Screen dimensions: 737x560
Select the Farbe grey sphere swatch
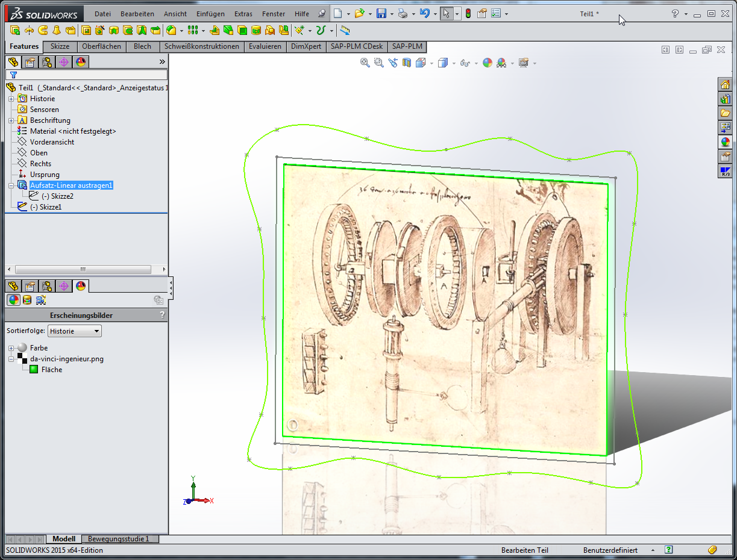coord(22,347)
